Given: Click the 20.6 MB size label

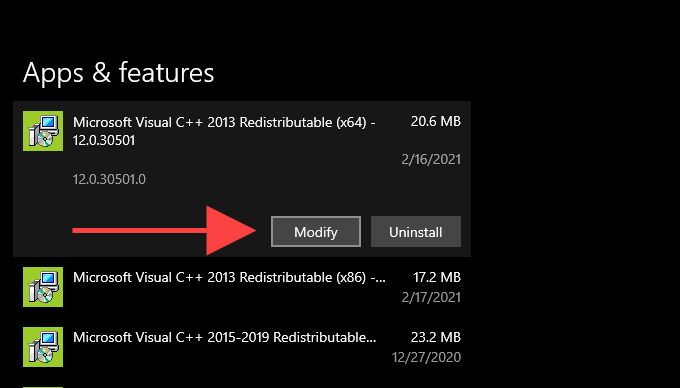Looking at the screenshot, I should tap(435, 121).
